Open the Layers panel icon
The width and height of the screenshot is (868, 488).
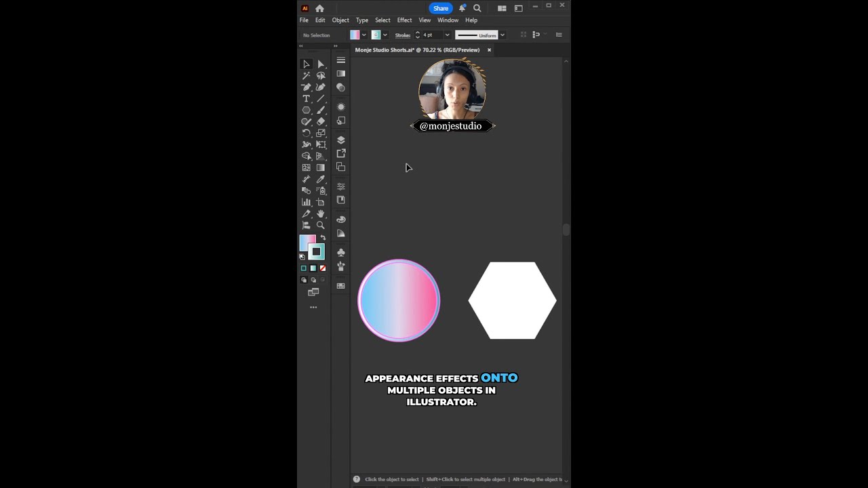[x=341, y=140]
